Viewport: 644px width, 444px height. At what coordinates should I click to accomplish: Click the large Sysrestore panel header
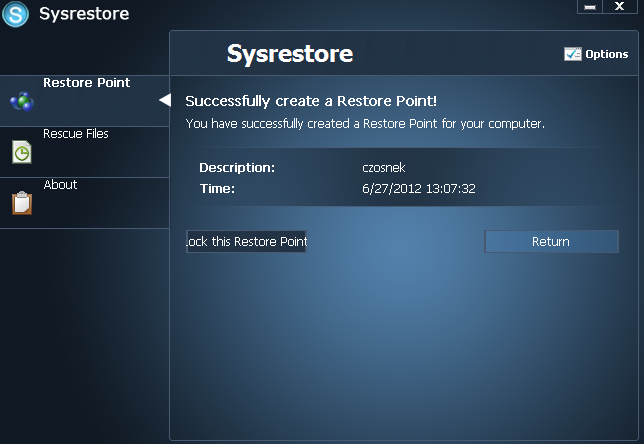289,53
